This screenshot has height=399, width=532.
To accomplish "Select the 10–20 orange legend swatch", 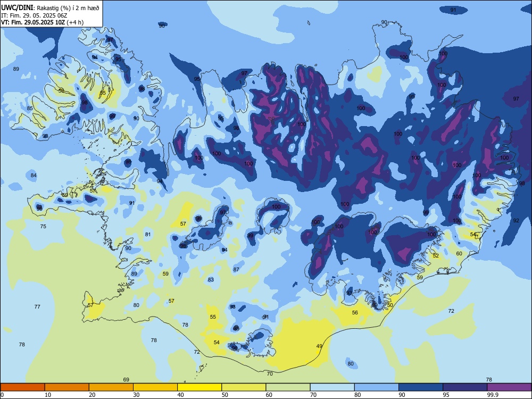I will coord(67,387).
